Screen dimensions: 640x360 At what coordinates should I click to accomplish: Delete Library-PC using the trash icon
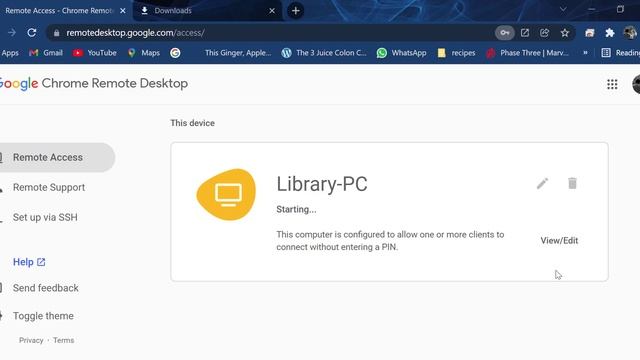point(572,183)
